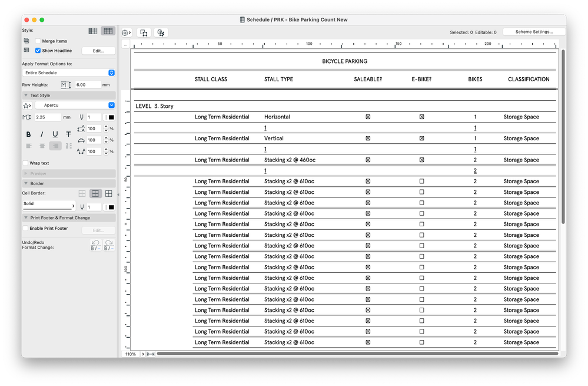Click the Redo format change icon
588x386 pixels.
pos(109,245)
